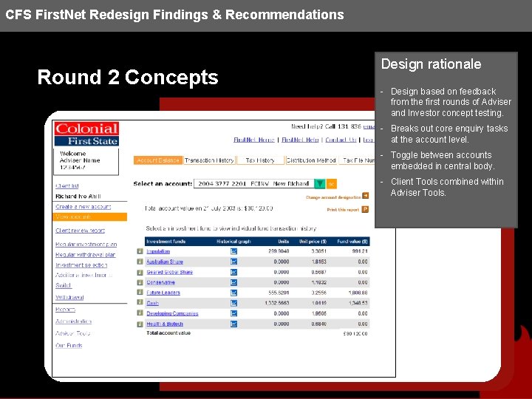Open the Developing Companies fund link
Image resolution: width=532 pixels, height=399 pixels.
tap(172, 313)
